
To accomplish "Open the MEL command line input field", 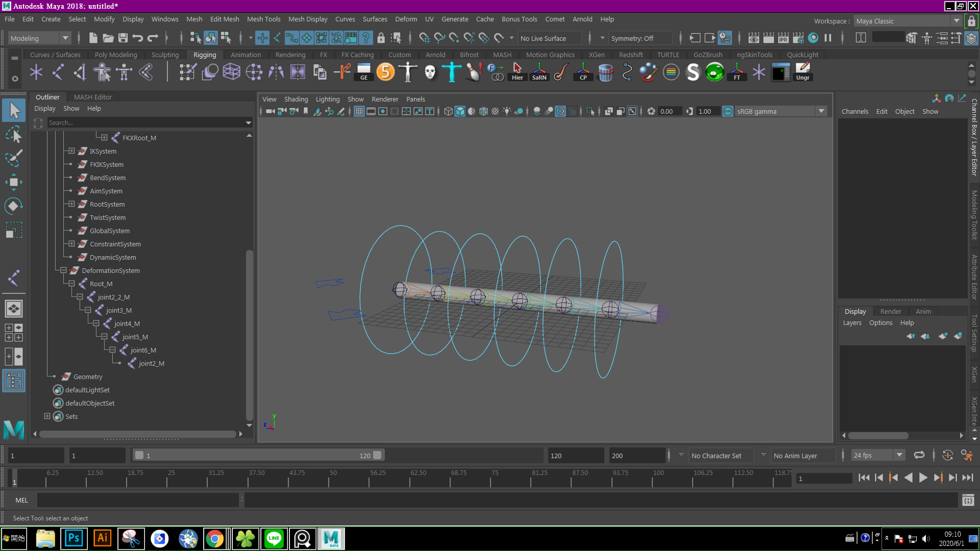I will click(138, 500).
